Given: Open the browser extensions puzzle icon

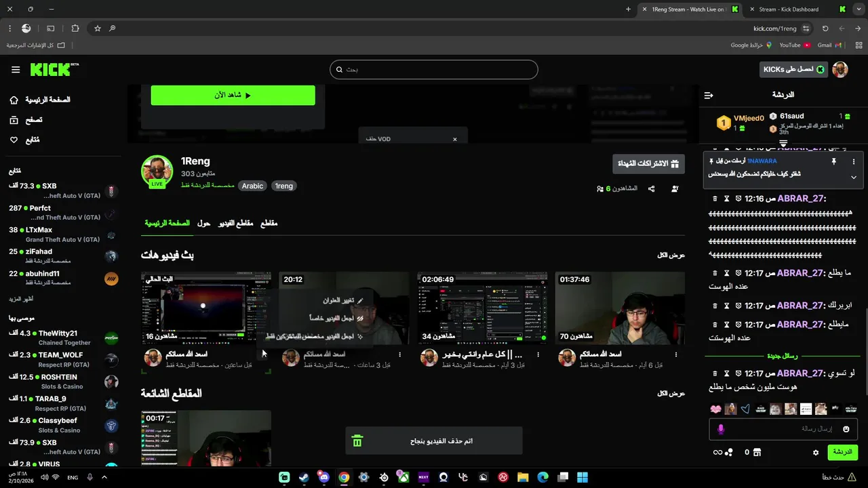Looking at the screenshot, I should (75, 28).
